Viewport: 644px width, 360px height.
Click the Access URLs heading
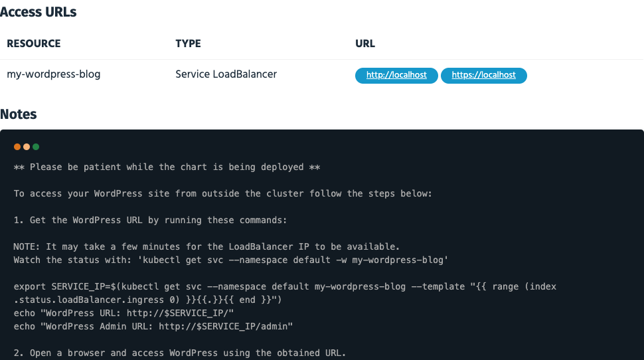(x=39, y=12)
